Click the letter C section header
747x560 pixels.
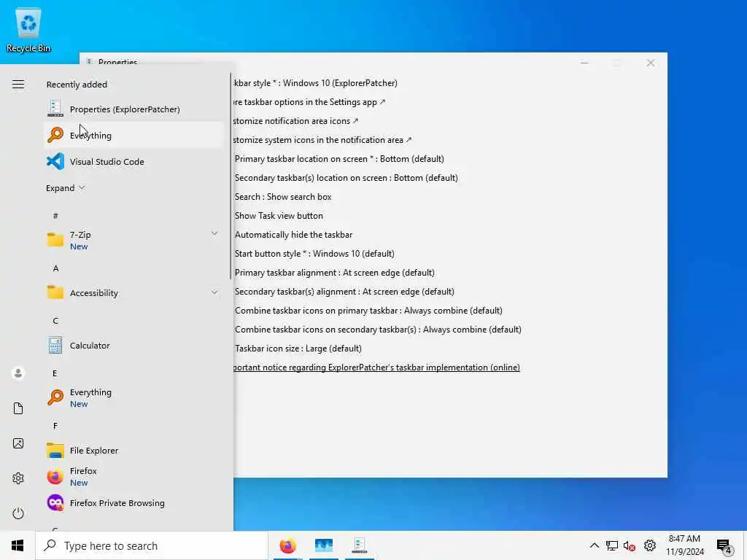pyautogui.click(x=55, y=321)
